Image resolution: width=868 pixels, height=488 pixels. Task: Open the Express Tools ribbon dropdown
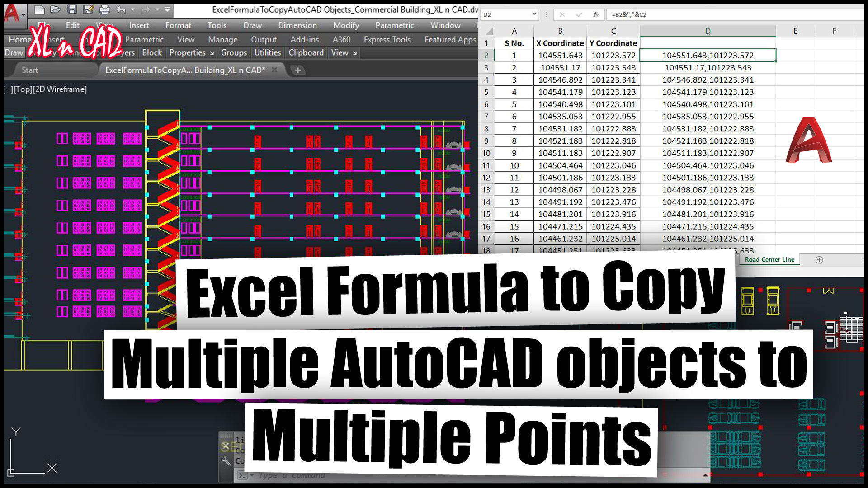point(387,39)
